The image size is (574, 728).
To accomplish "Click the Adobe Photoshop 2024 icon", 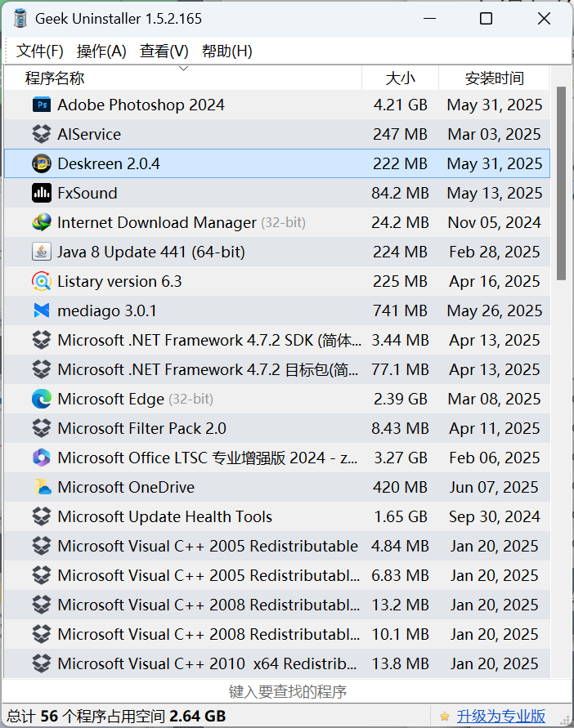I will coord(42,105).
